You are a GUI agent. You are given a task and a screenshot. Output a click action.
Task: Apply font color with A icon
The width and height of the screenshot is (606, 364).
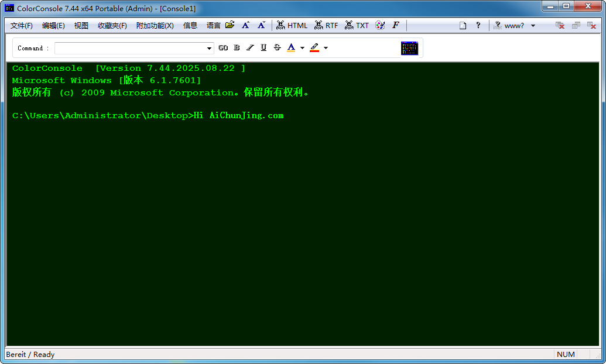(292, 47)
